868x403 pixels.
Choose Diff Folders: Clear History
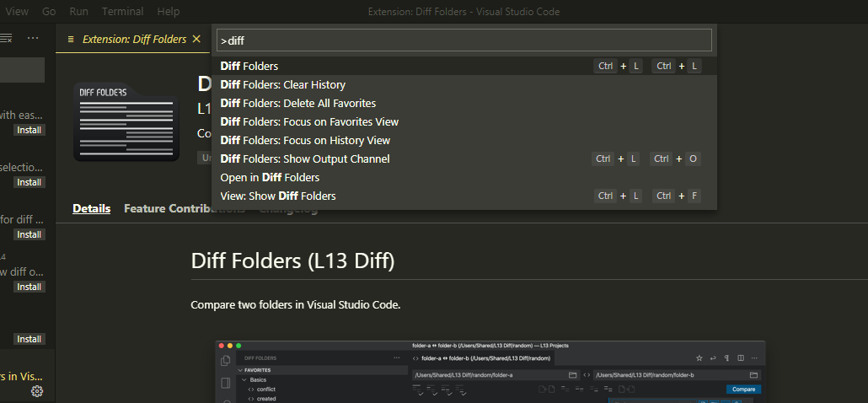pyautogui.click(x=463, y=84)
